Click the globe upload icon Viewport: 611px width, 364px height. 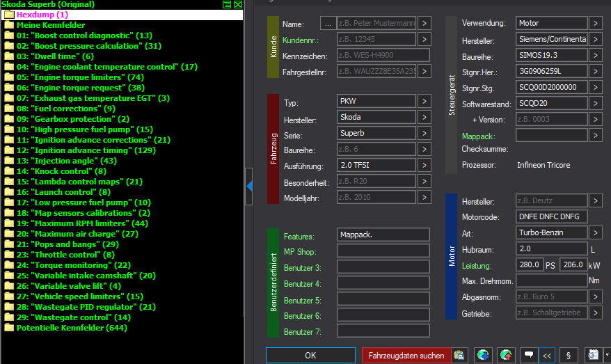tap(506, 356)
